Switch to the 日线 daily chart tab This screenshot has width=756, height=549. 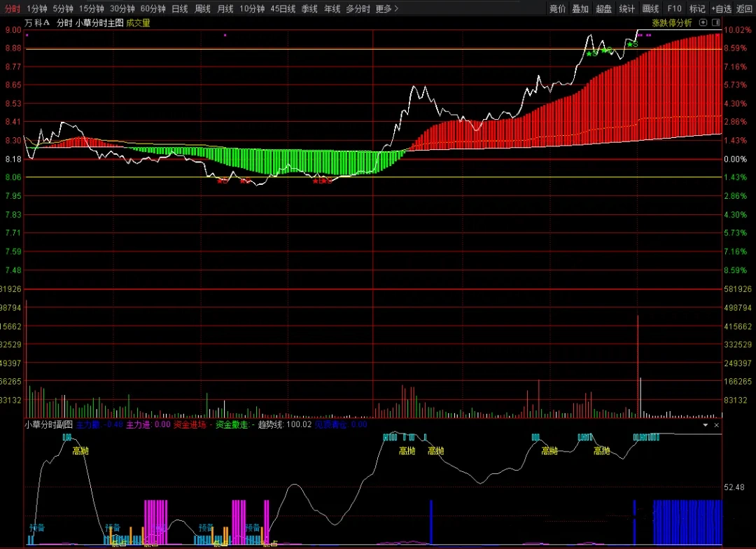click(x=180, y=9)
